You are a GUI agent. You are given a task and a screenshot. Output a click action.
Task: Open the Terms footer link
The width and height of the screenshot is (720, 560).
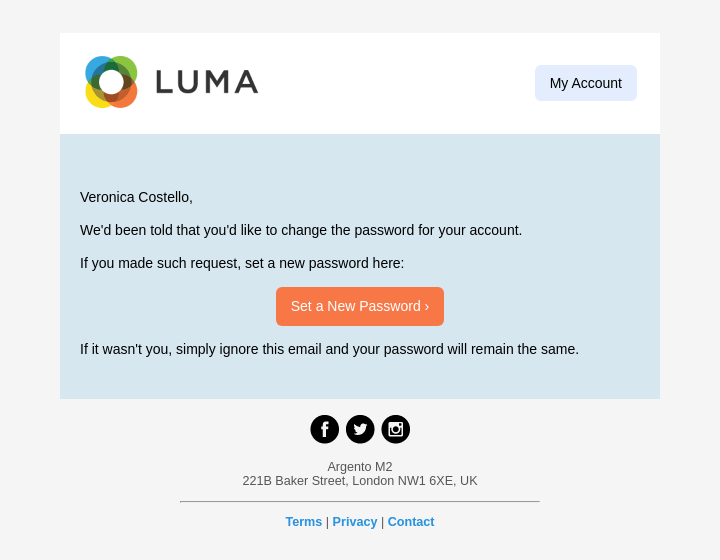(x=304, y=522)
